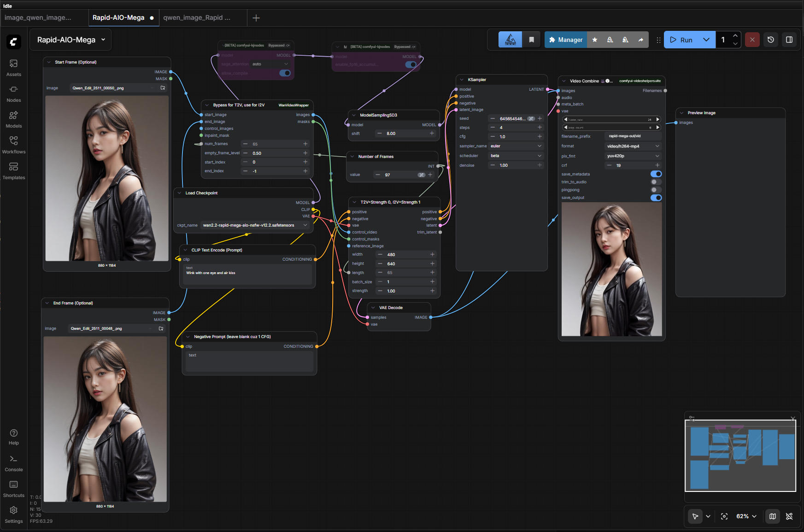Open the Console panel

[x=13, y=462]
